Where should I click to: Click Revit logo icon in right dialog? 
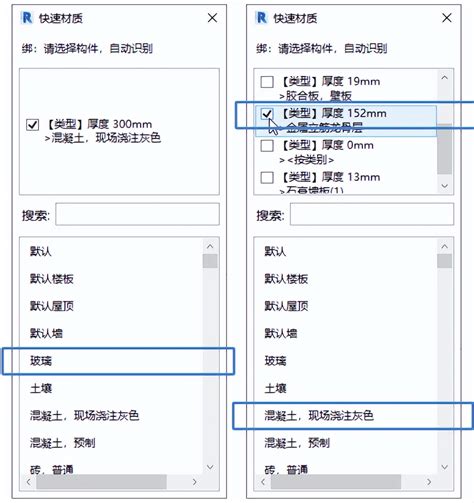[261, 18]
